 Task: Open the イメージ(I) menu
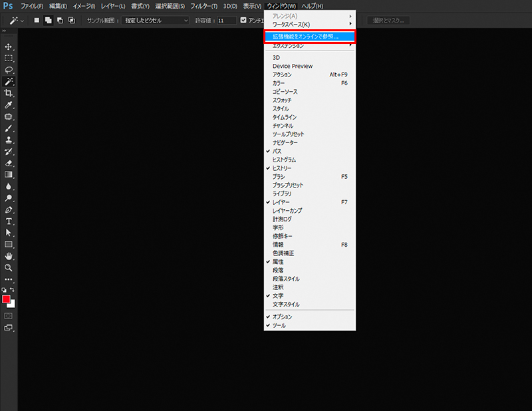click(x=84, y=6)
